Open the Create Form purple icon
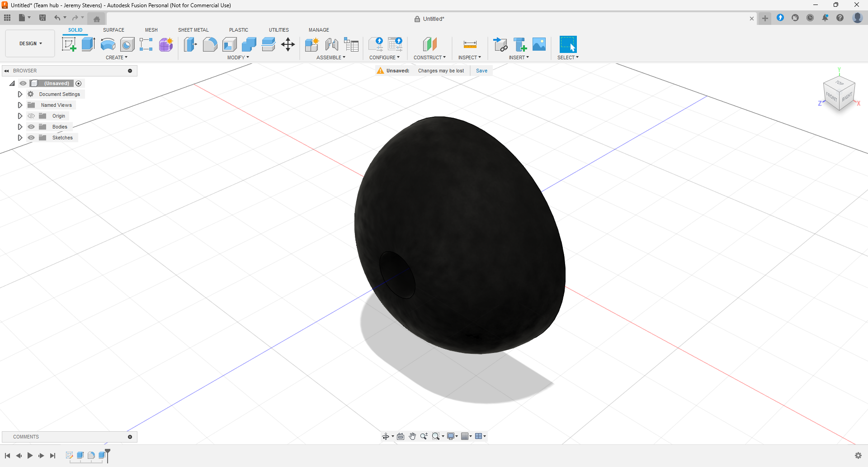The image size is (868, 467). (x=166, y=44)
